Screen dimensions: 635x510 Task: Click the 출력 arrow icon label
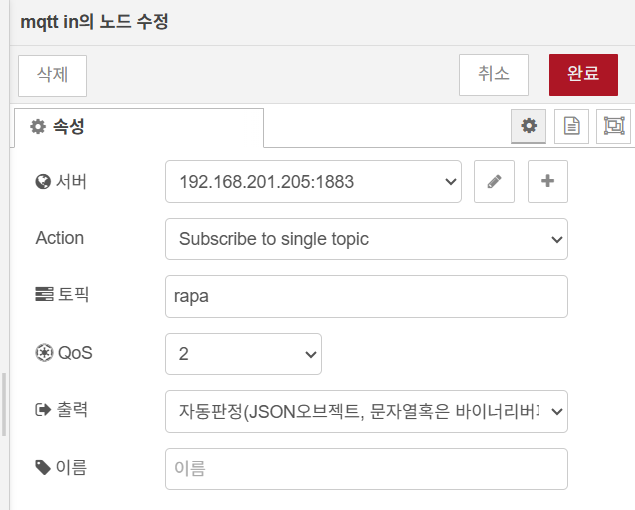point(42,410)
